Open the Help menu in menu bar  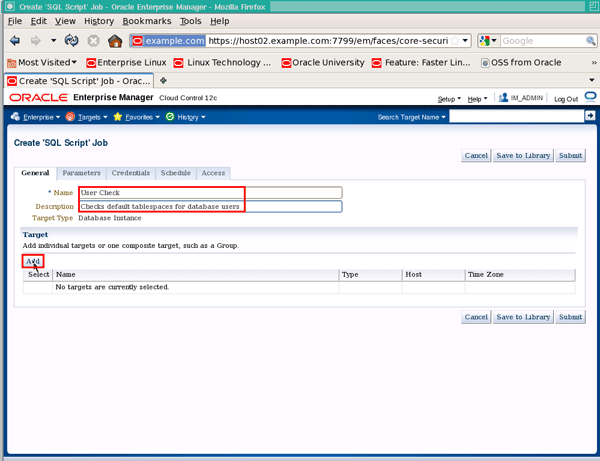[220, 21]
